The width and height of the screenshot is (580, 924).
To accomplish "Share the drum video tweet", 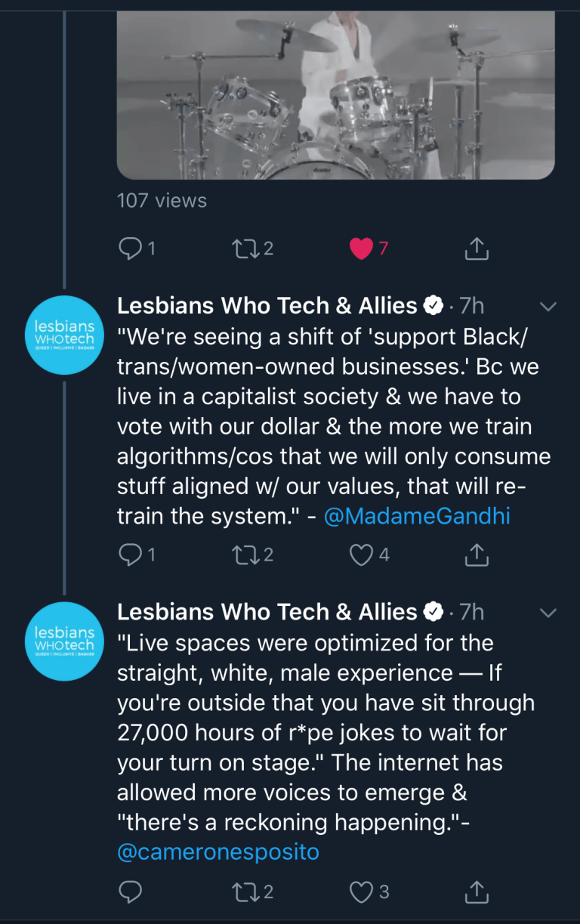I will point(476,248).
